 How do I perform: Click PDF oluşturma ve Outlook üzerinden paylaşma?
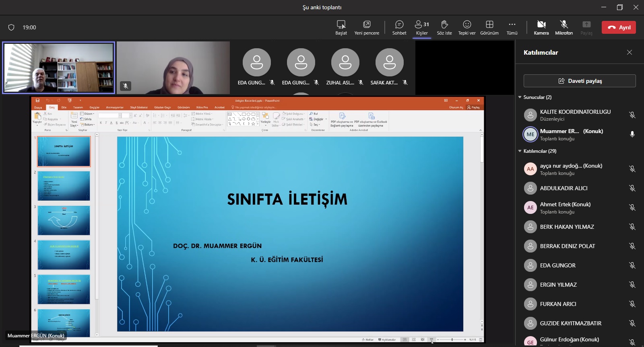[371, 120]
